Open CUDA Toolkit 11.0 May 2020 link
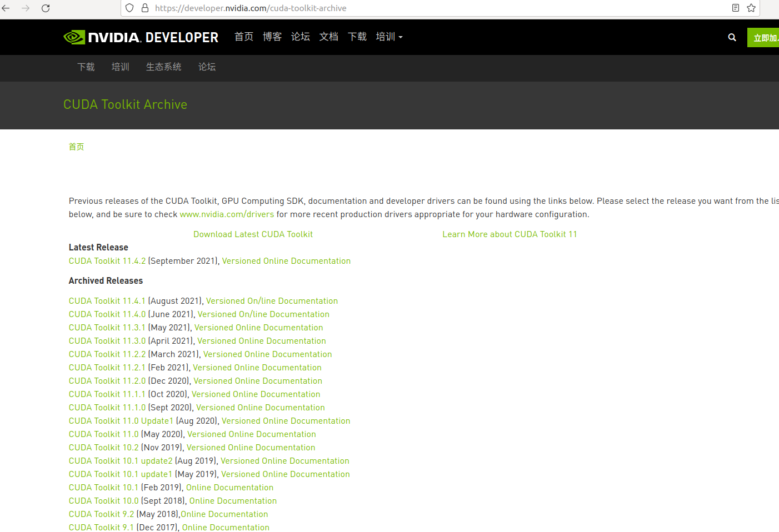The width and height of the screenshot is (779, 532). coord(104,434)
